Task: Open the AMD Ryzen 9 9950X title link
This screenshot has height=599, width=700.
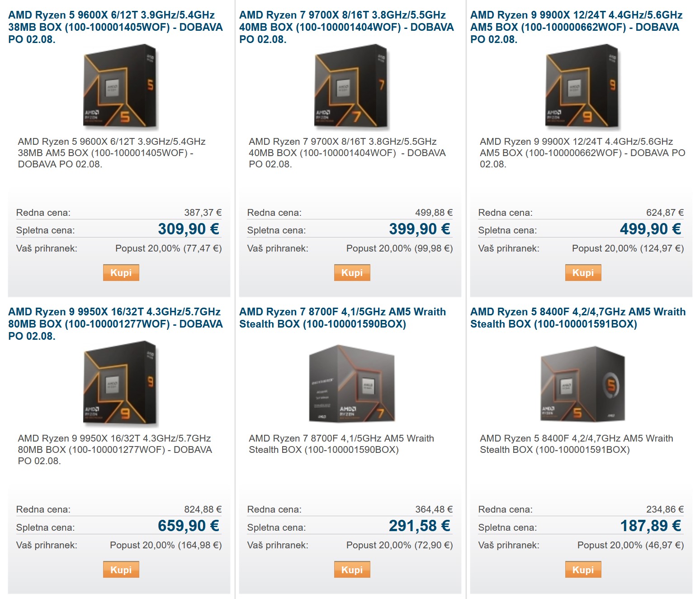Action: [115, 324]
